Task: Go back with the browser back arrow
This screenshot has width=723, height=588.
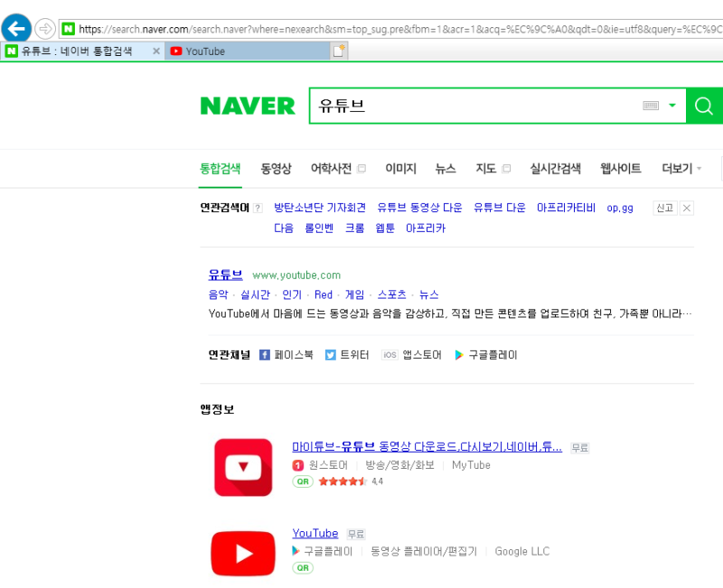Action: pos(16,29)
